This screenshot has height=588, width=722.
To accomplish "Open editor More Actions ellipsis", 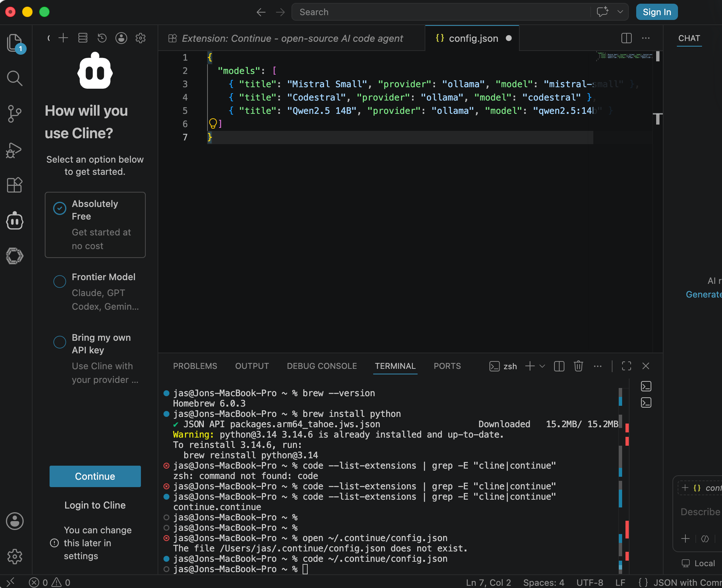I will 646,38.
